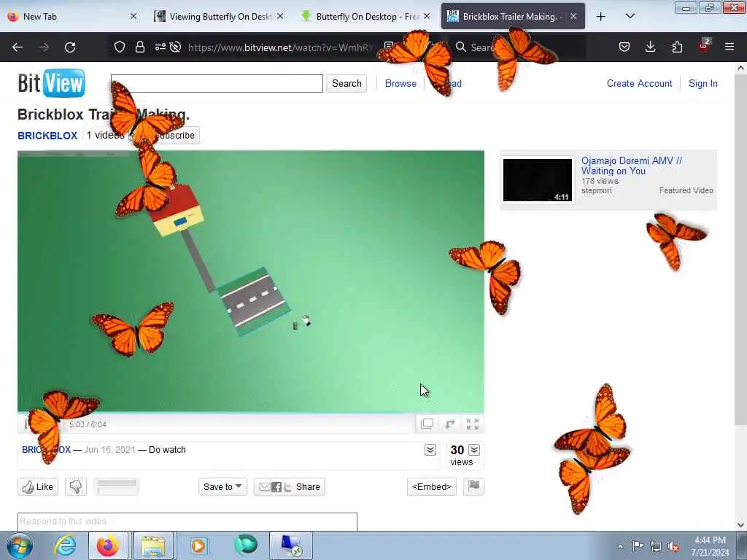747x560 pixels.
Task: Open the BRICKBLOX channel link under title
Action: coord(47,135)
